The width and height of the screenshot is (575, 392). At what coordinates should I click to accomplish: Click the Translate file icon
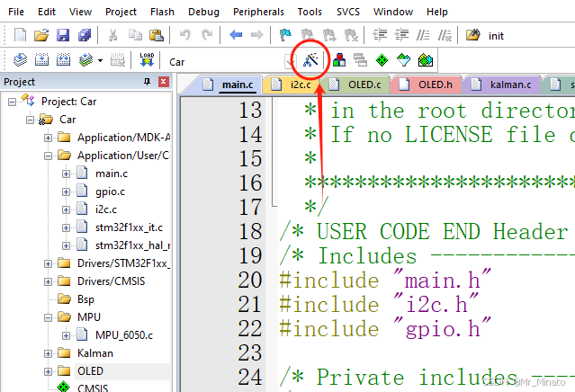click(x=20, y=59)
